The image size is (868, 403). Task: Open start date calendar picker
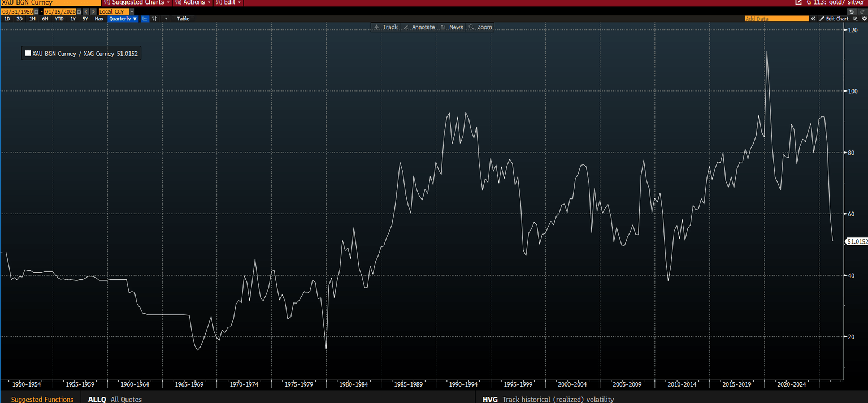[x=37, y=11]
